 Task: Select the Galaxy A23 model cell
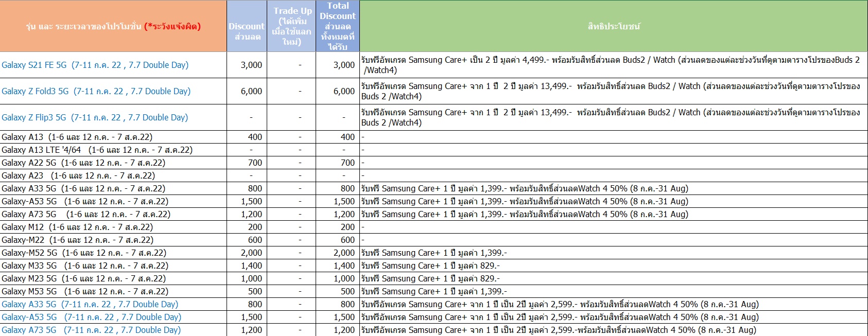[113, 175]
